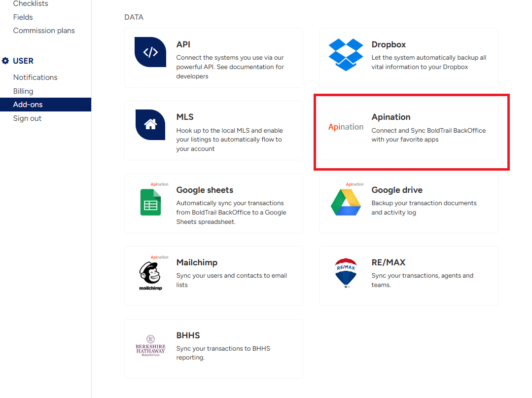Click the Mailchimp monkey logo
Screen dimensions: 532x398
[150, 274]
